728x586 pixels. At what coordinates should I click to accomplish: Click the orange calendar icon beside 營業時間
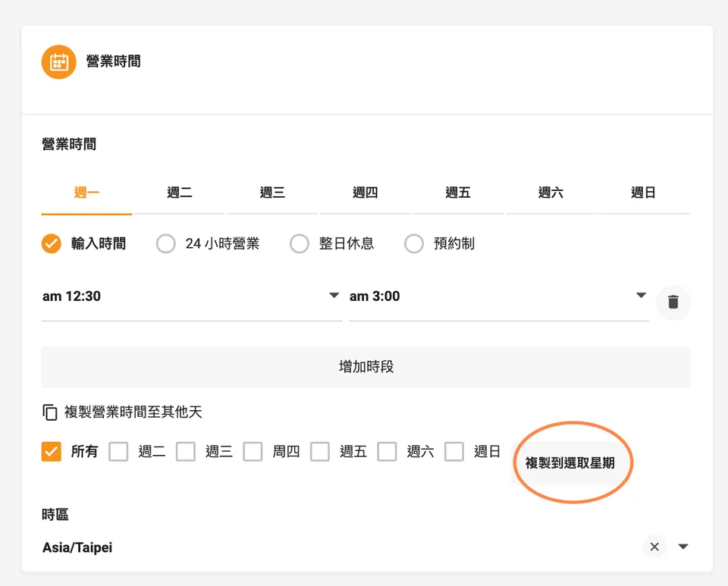coord(58,61)
